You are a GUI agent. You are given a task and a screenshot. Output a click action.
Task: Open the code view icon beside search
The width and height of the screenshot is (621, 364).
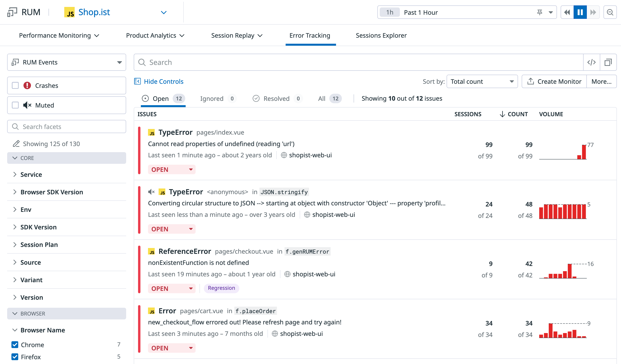591,62
